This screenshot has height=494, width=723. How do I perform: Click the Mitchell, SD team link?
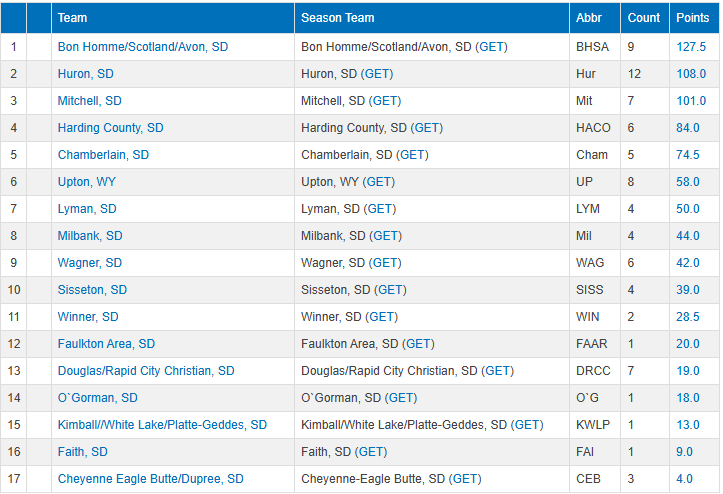pyautogui.click(x=89, y=101)
